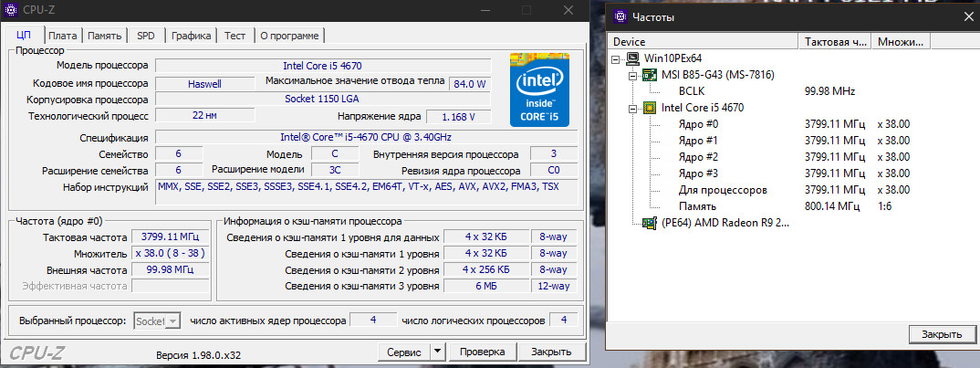
Task: Select the Память row in the frequency tree
Action: (x=697, y=205)
